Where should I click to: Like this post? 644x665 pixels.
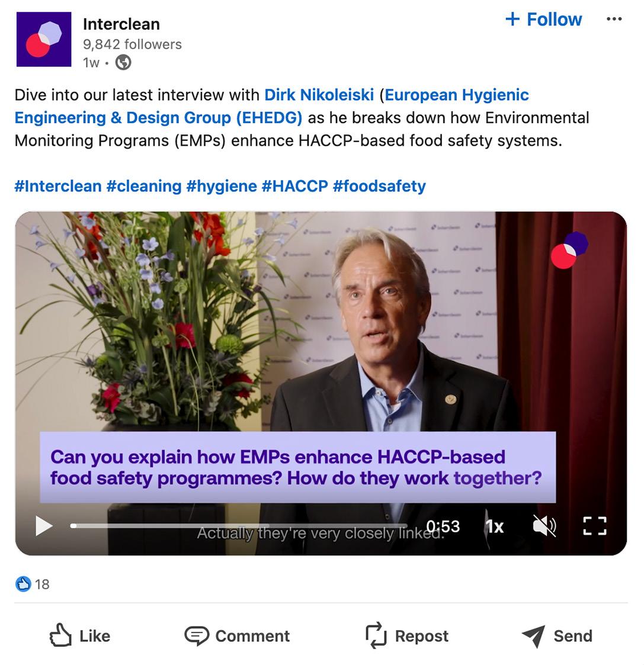point(80,636)
